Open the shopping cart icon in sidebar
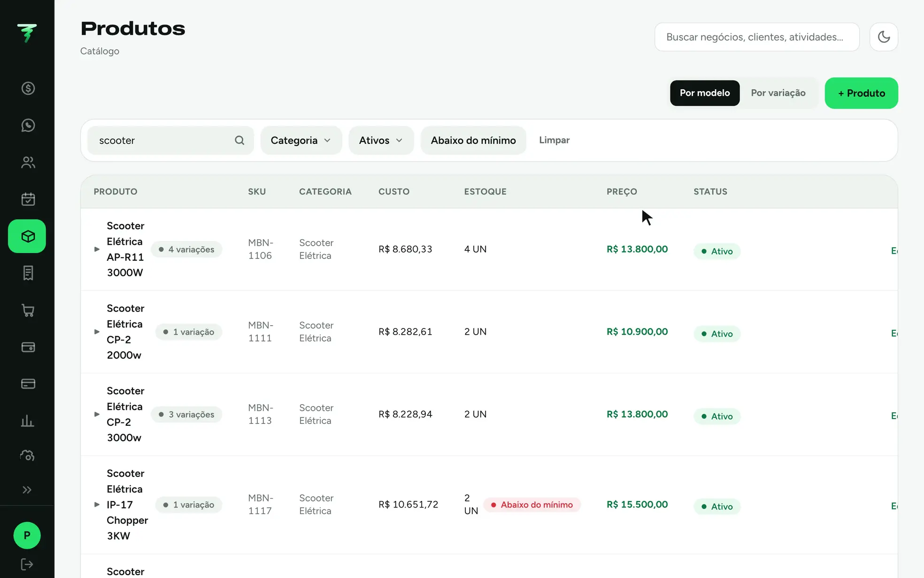 pyautogui.click(x=28, y=310)
